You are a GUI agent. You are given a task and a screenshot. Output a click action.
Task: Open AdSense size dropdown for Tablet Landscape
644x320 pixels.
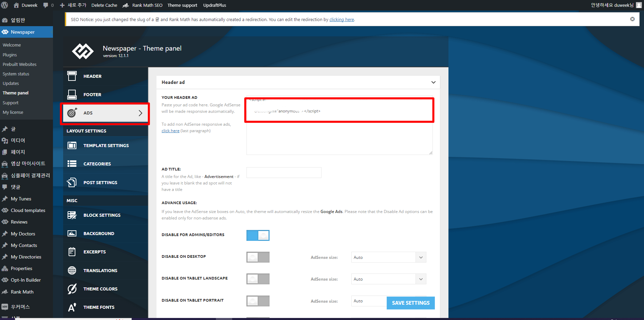tap(389, 279)
